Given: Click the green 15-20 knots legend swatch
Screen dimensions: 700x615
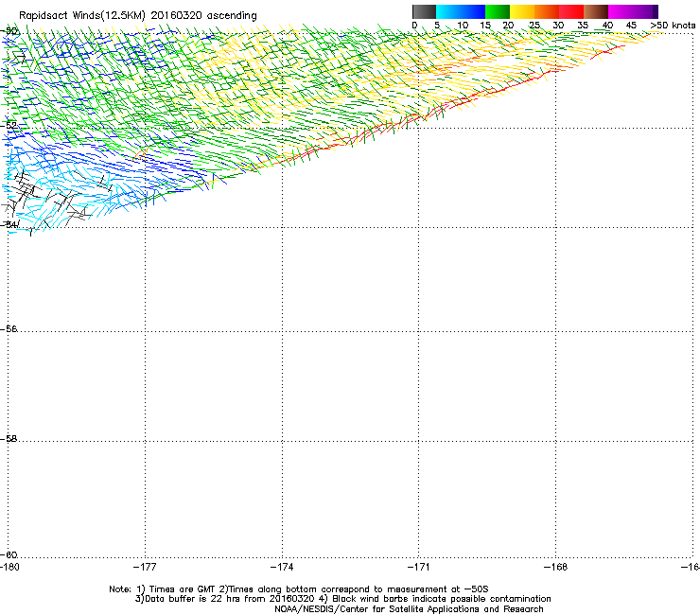Looking at the screenshot, I should (498, 11).
